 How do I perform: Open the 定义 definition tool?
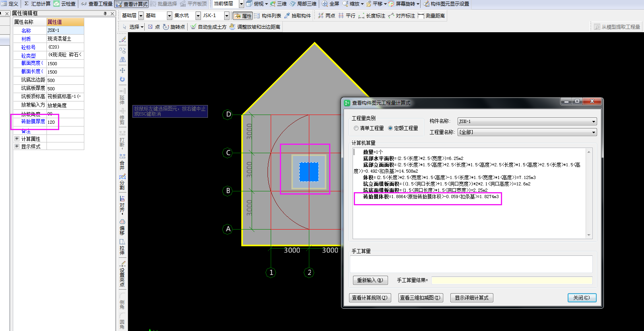coord(10,4)
